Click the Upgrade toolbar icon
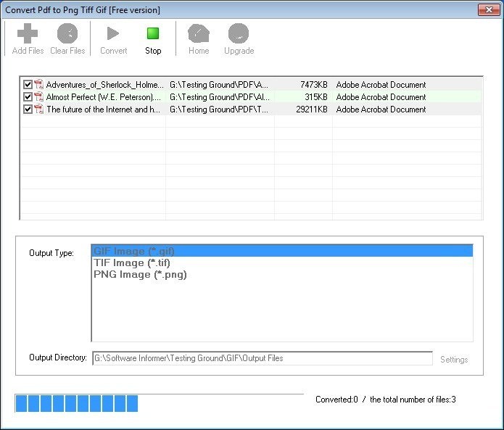 (239, 33)
